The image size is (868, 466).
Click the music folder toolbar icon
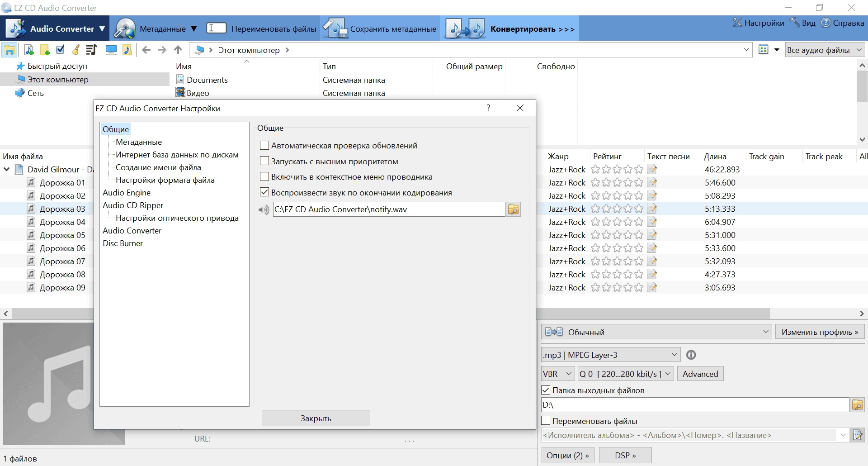tap(127, 50)
